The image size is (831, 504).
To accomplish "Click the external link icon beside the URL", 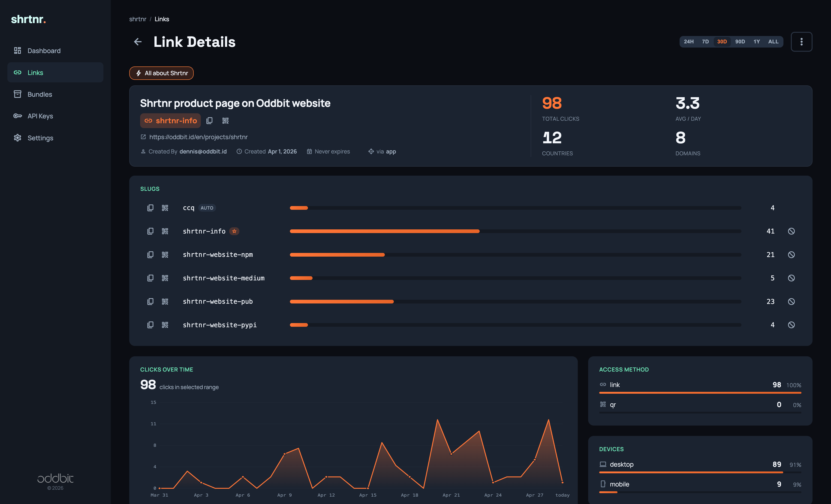I will 143,137.
